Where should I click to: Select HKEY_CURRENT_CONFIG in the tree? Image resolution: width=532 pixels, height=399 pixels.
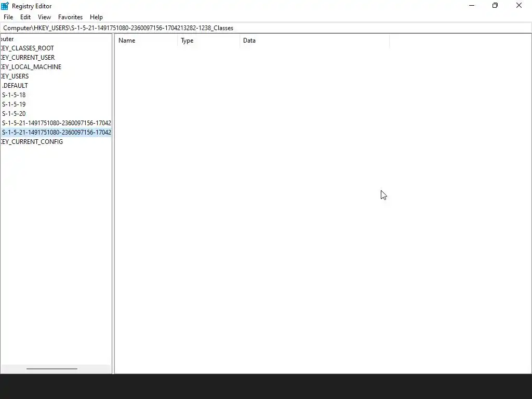coord(32,141)
